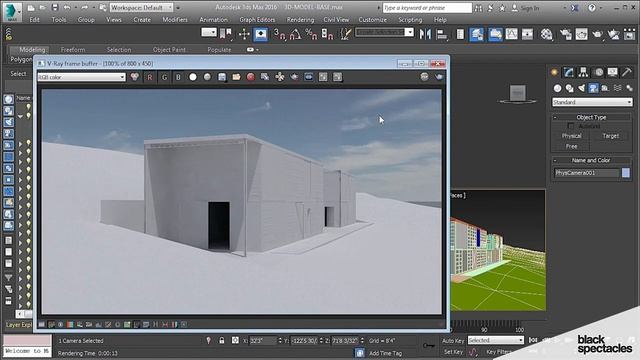
Task: Toggle Red channel in V-Ray frame buffer
Action: pyautogui.click(x=150, y=77)
